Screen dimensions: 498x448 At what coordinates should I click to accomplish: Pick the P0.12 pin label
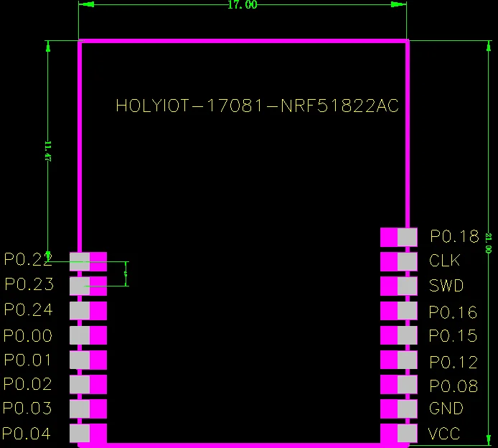tap(454, 363)
